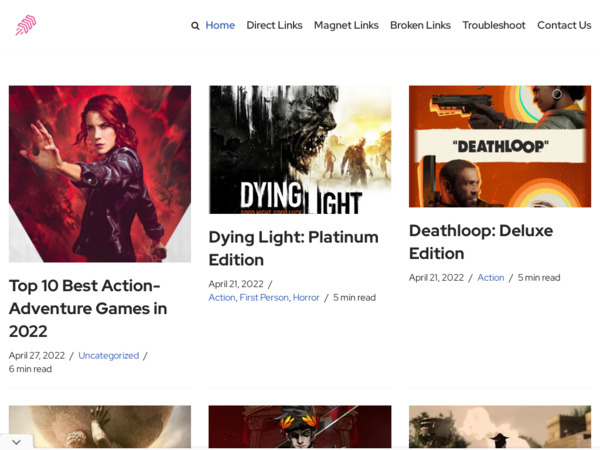The width and height of the screenshot is (600, 450).
Task: Click 5 min read under Dying Light
Action: 354,297
